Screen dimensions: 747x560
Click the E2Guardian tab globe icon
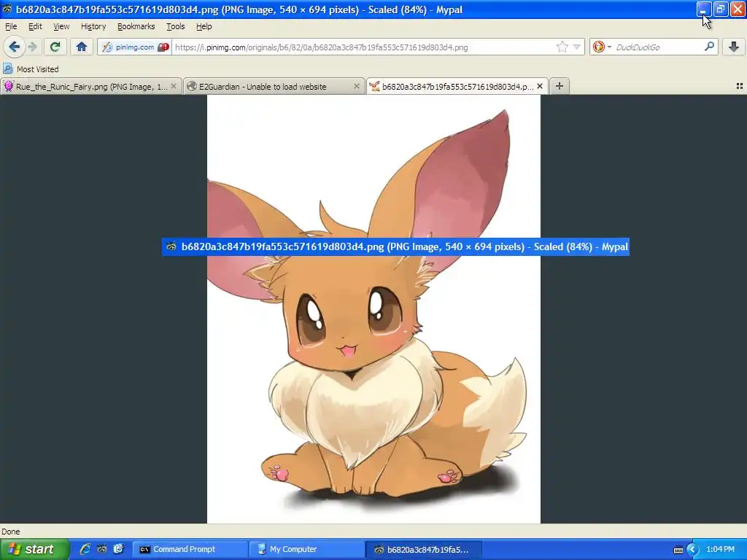[192, 86]
